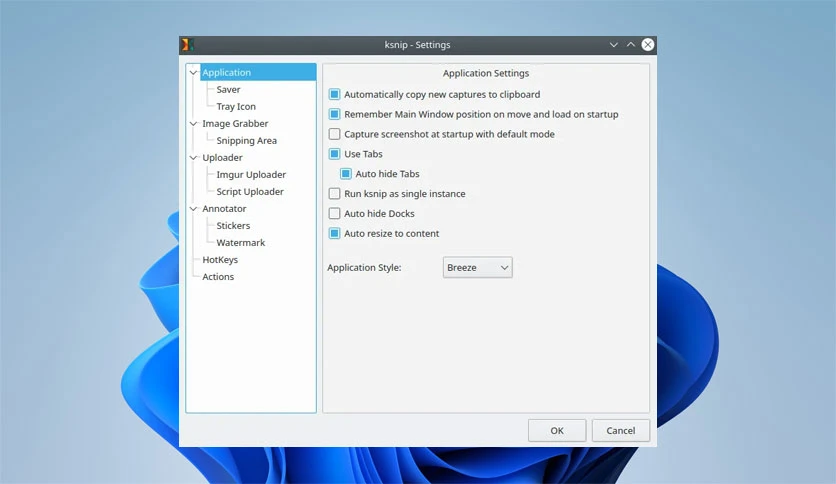The width and height of the screenshot is (836, 484).
Task: Open Script Uploader settings
Action: 250,192
